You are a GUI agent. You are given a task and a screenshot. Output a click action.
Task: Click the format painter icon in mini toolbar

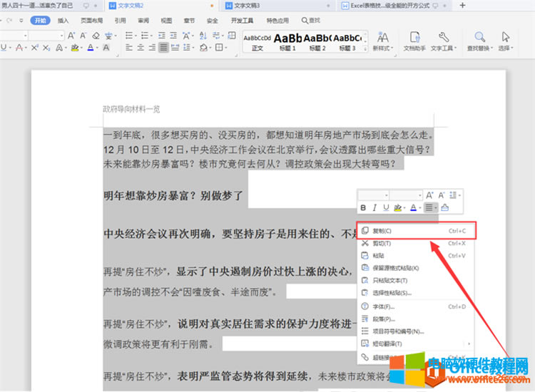click(445, 207)
